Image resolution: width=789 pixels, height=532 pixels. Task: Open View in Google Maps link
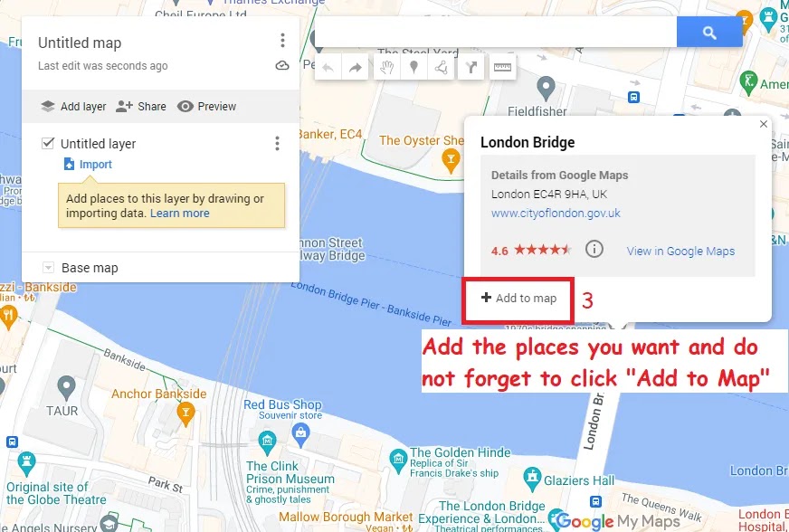click(680, 251)
